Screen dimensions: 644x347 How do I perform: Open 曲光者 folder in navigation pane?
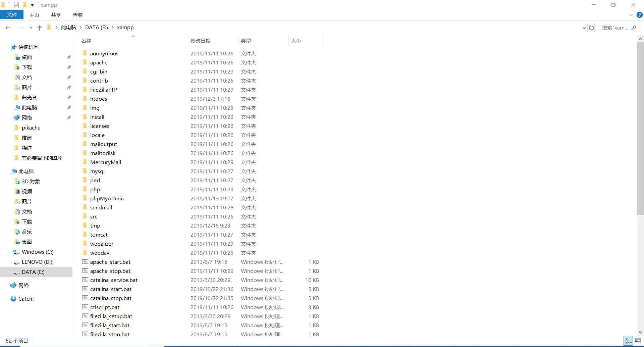29,97
